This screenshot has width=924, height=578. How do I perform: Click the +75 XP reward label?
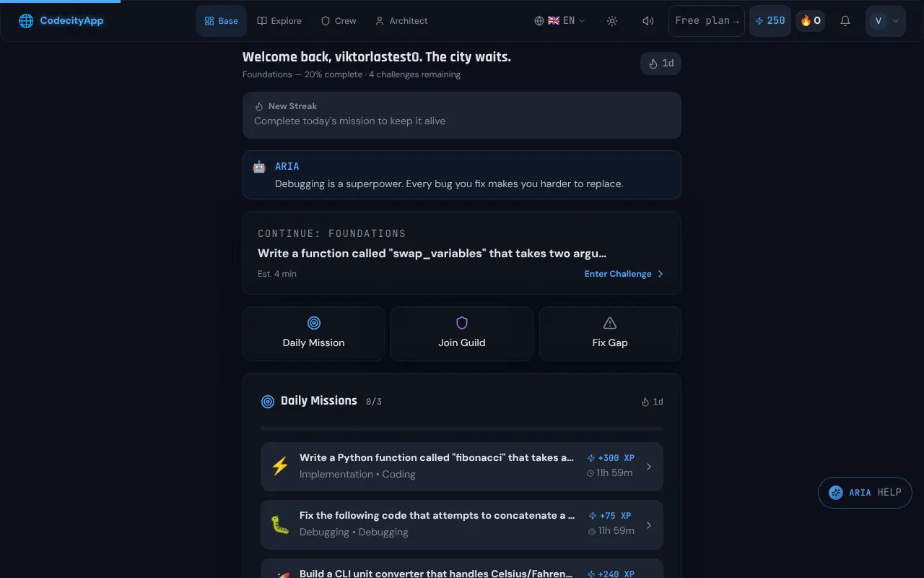[x=610, y=516]
